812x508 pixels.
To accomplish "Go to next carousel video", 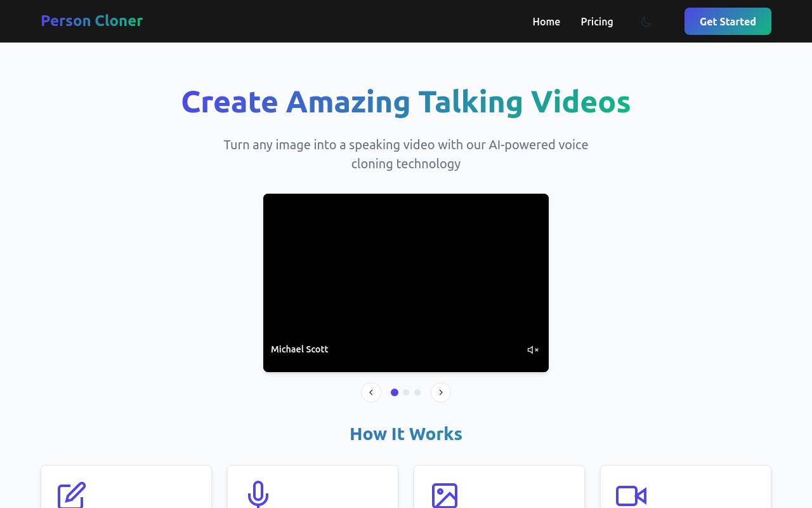I will 441,392.
